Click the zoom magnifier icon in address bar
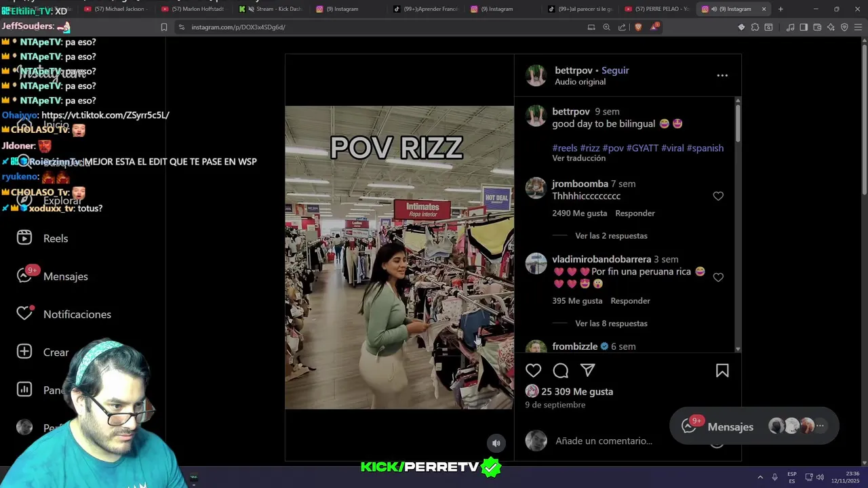The image size is (868, 488). (x=606, y=27)
